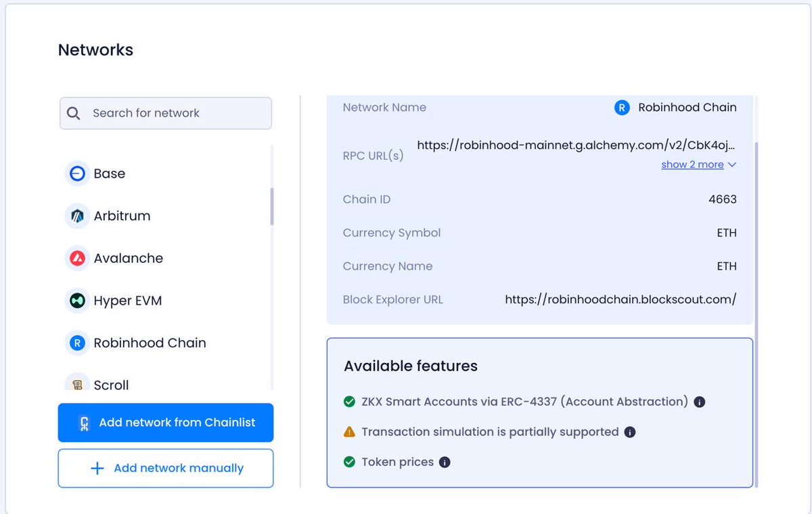The image size is (812, 514).
Task: Click the Available features heading
Action: pyautogui.click(x=411, y=366)
